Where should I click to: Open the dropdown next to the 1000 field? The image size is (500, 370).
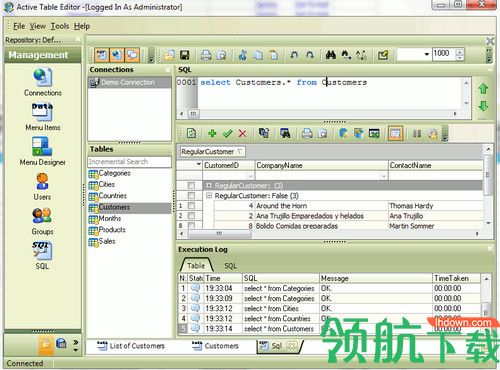pyautogui.click(x=426, y=54)
